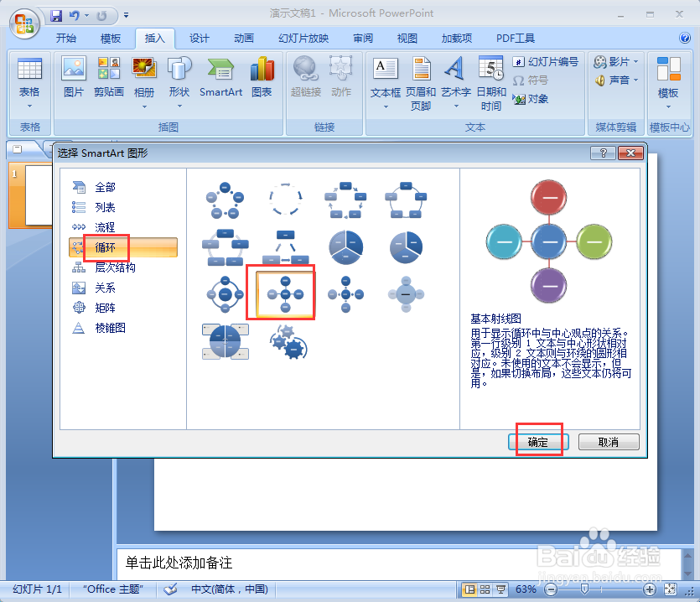Expand the 艺术字 dropdown arrow

(x=456, y=106)
